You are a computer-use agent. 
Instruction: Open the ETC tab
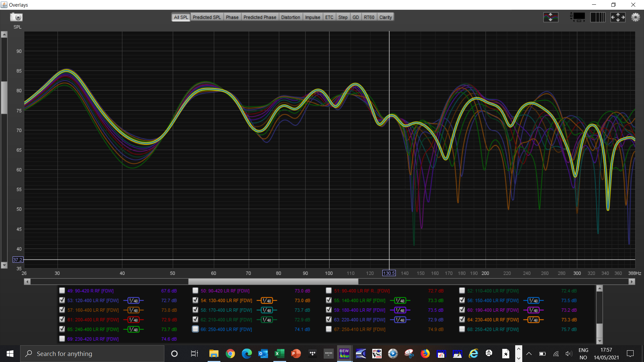[329, 17]
